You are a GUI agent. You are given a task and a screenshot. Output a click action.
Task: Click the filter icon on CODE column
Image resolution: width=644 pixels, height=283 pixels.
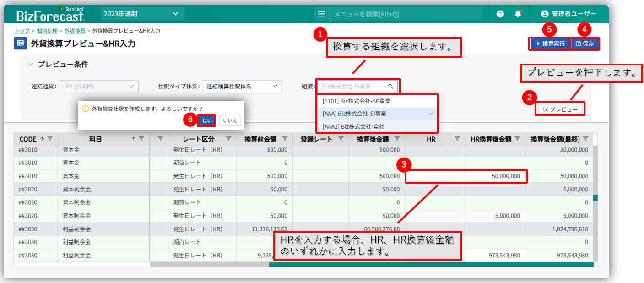[x=50, y=139]
